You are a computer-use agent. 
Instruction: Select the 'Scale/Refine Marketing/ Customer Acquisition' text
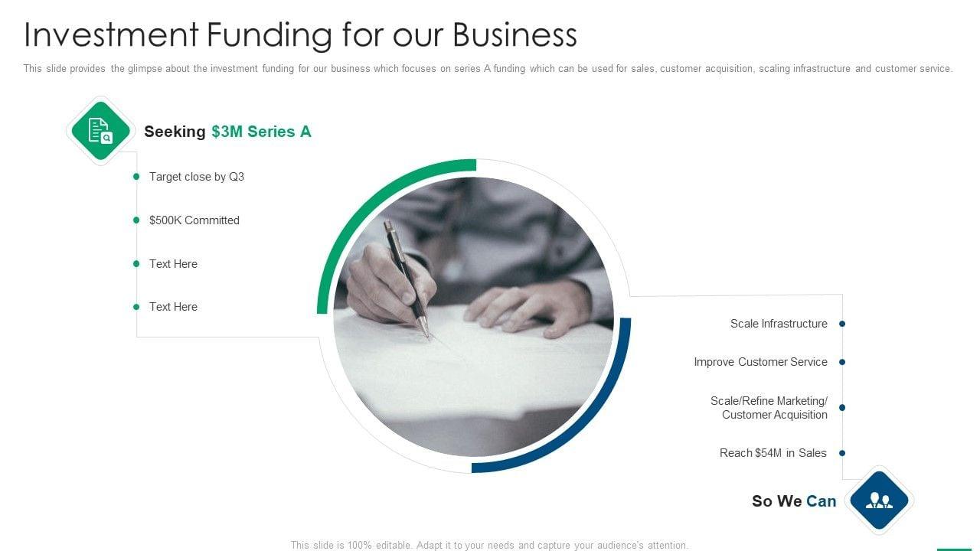[x=769, y=408]
